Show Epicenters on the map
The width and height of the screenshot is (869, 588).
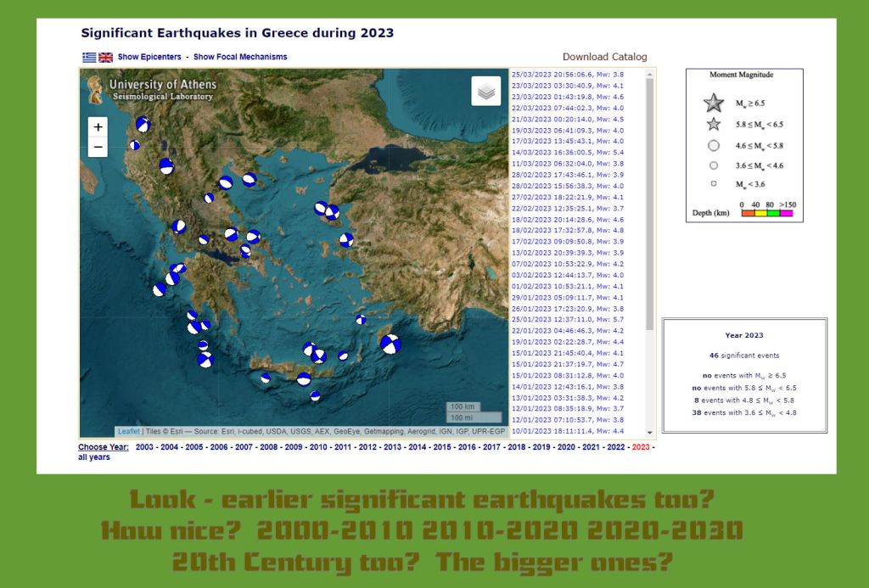tap(149, 57)
